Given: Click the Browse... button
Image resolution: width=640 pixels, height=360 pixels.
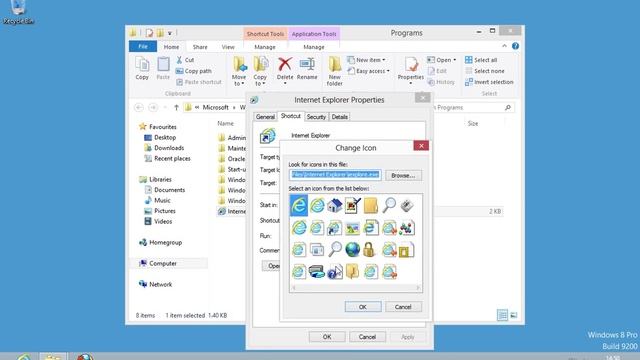Looking at the screenshot, I should (x=403, y=176).
